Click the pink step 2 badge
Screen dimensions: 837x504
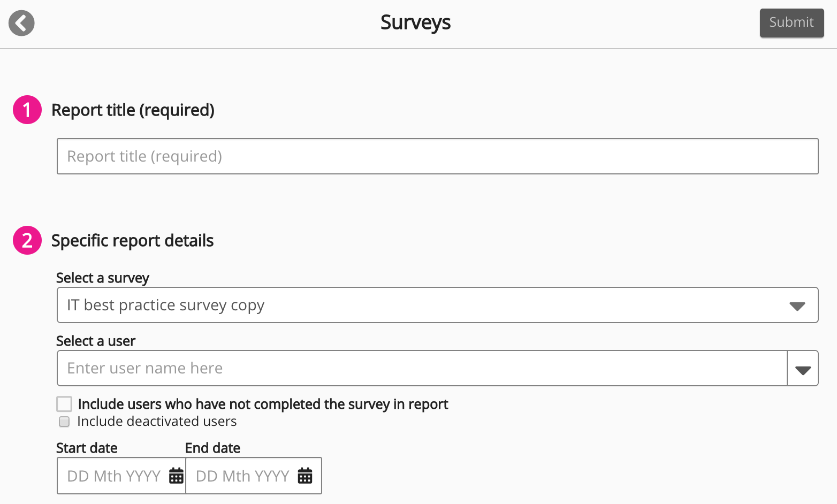click(x=27, y=240)
